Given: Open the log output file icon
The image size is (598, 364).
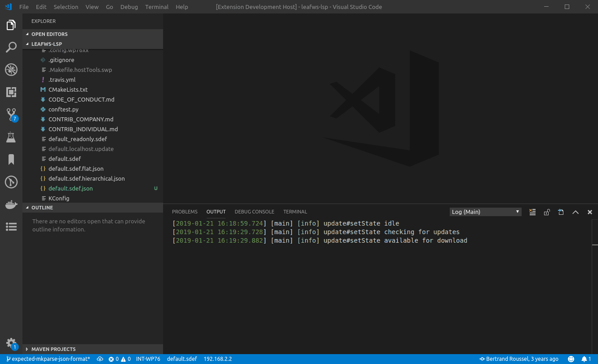Looking at the screenshot, I should [x=561, y=212].
